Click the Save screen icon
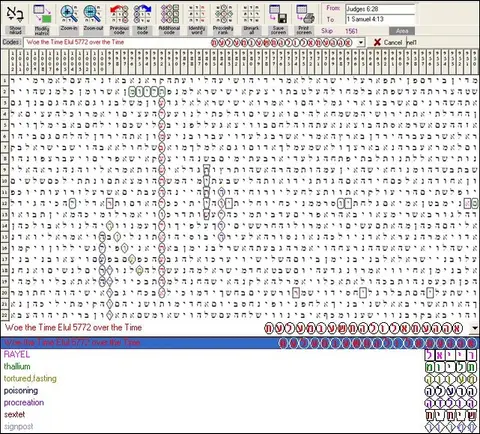The height and width of the screenshot is (434, 480). 278,14
